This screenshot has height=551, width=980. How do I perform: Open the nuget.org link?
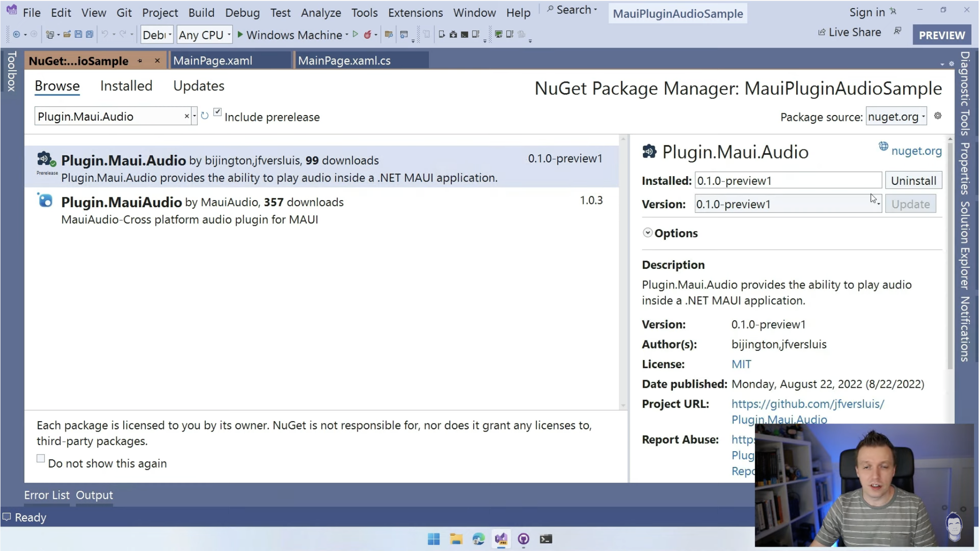point(916,151)
